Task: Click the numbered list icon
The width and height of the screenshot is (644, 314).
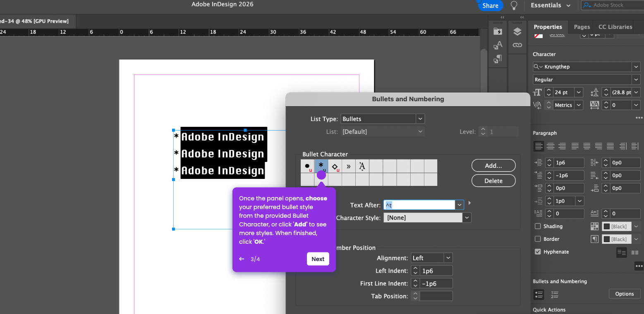Action: pos(555,295)
